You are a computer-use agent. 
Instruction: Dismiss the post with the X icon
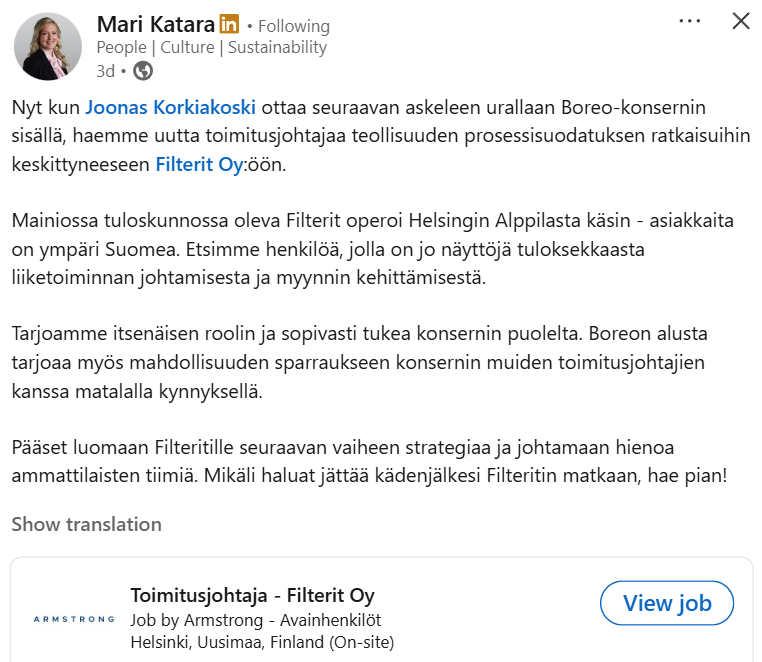click(741, 21)
